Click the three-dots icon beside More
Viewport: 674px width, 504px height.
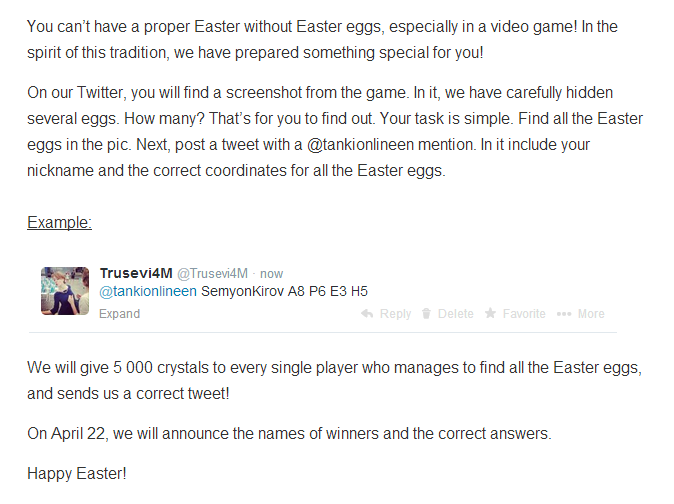(563, 314)
